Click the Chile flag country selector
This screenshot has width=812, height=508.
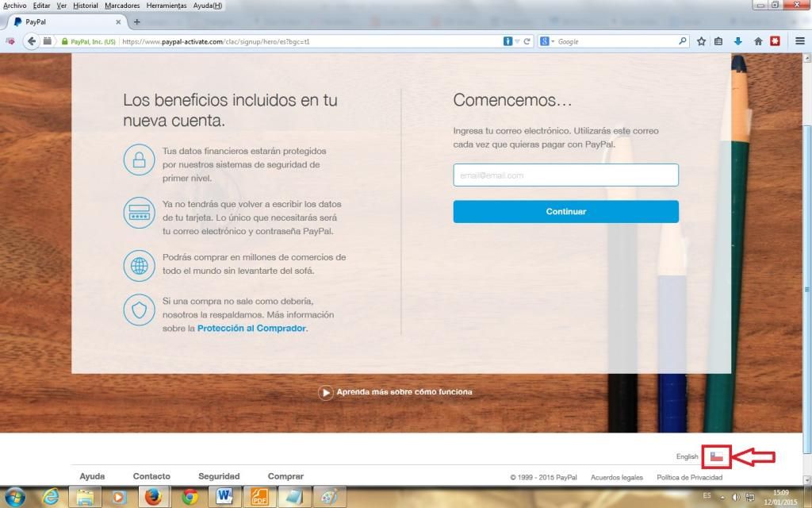coord(716,456)
